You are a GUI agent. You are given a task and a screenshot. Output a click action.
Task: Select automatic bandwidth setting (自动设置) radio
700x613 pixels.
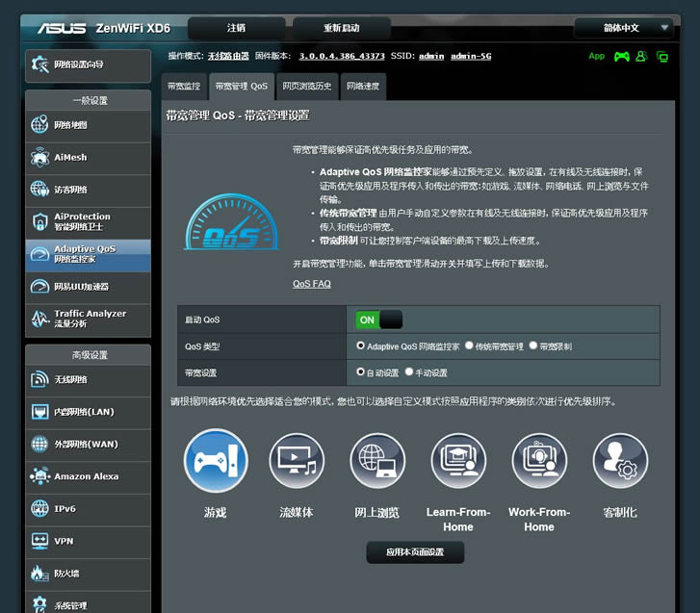[360, 371]
